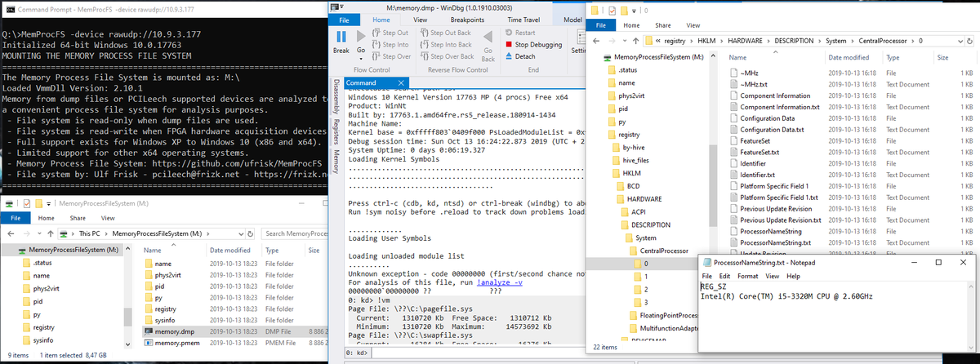The height and width of the screenshot is (364, 980).
Task: Select Component Information.txt file
Action: 773,107
